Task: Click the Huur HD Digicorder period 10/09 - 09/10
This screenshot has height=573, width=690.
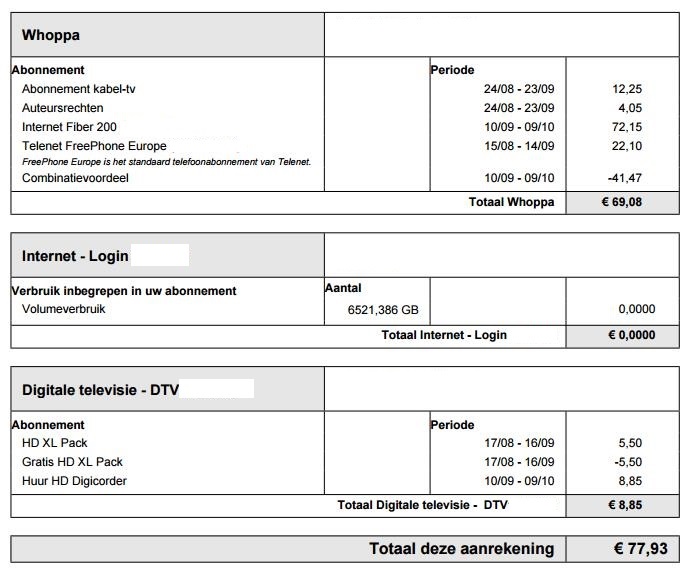Action: point(518,481)
